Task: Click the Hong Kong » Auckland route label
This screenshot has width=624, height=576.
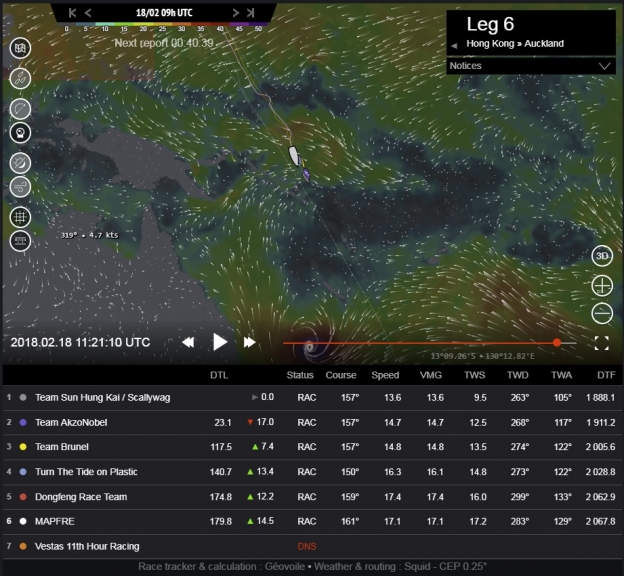Action: 515,44
